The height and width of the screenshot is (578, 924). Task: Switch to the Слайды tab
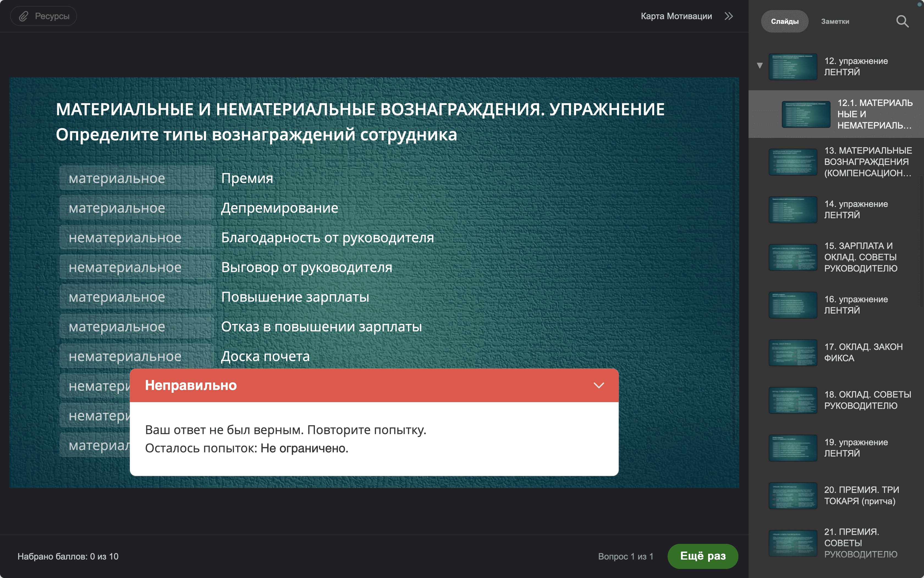pyautogui.click(x=785, y=21)
